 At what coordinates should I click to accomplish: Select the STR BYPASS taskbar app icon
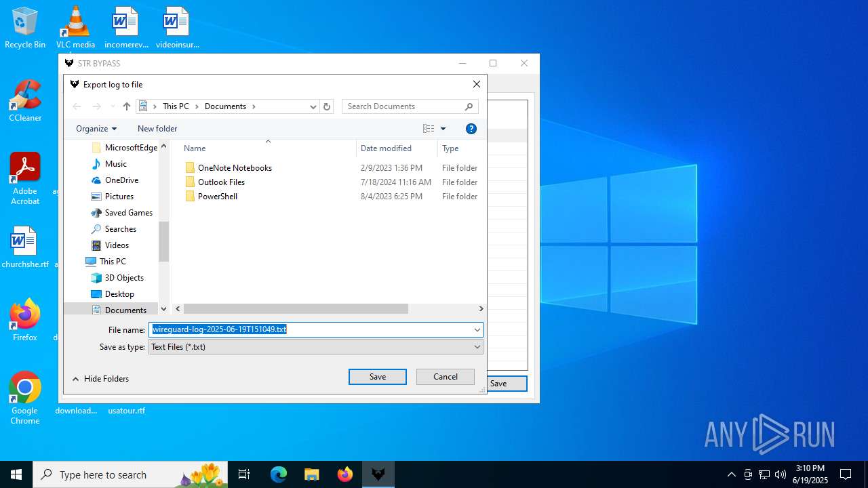[378, 474]
